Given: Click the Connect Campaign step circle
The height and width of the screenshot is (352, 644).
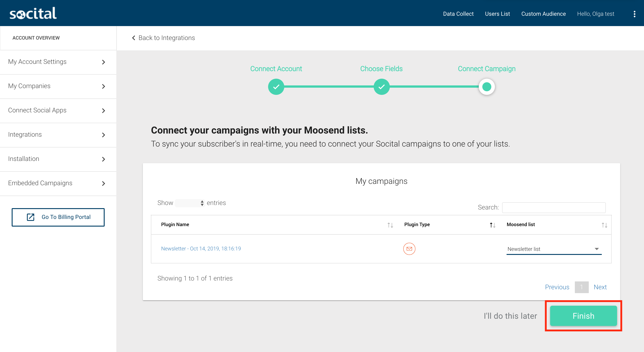Looking at the screenshot, I should [x=487, y=87].
